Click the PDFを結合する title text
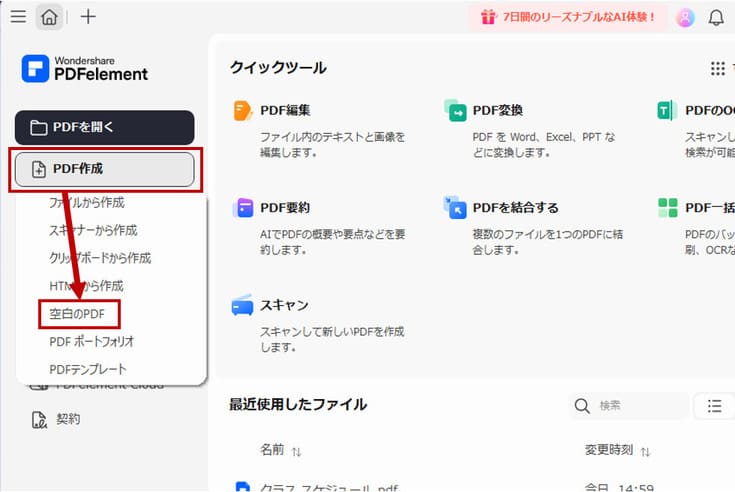The image size is (735, 492). pos(516,208)
